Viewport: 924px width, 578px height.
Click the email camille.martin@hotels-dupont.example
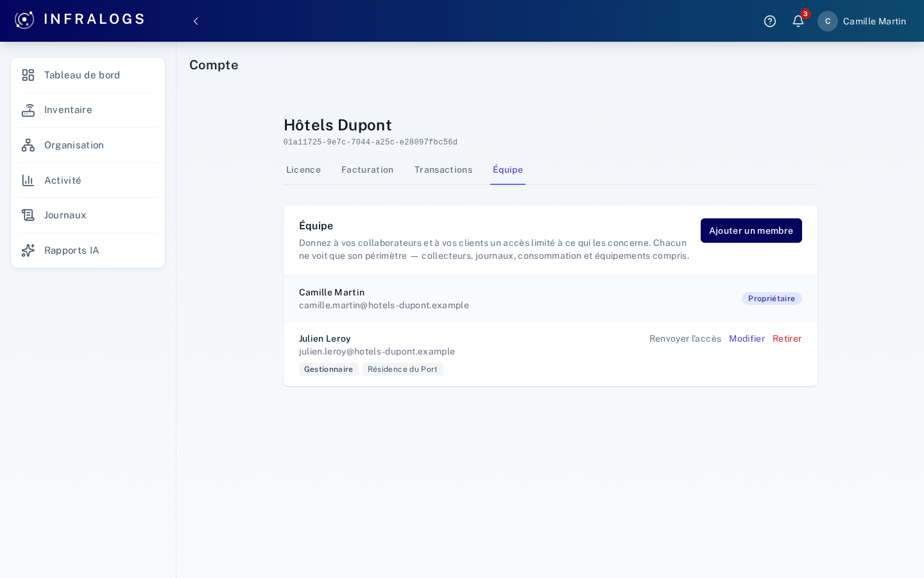coord(384,305)
